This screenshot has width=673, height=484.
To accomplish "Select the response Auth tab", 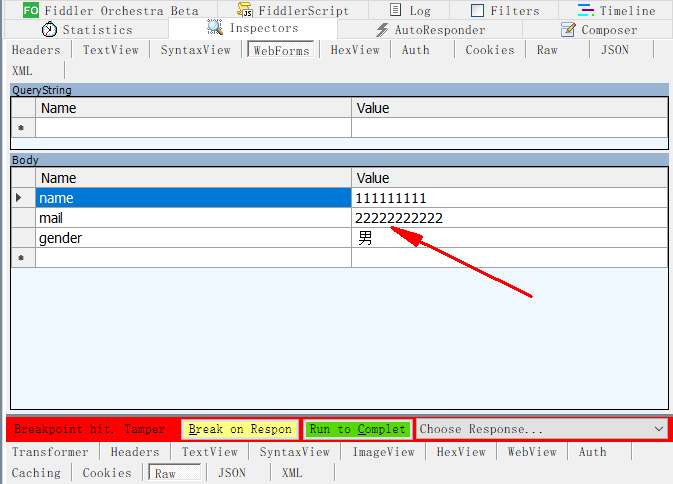I will (592, 452).
